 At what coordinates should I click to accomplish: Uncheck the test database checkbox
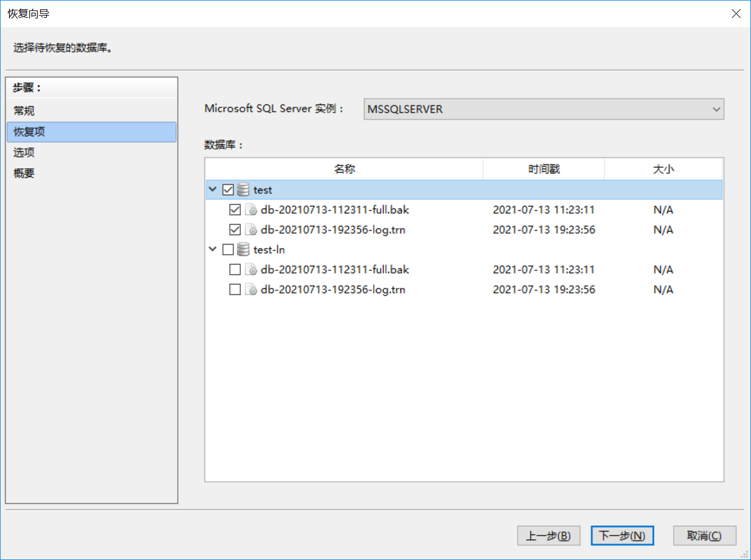pyautogui.click(x=228, y=190)
